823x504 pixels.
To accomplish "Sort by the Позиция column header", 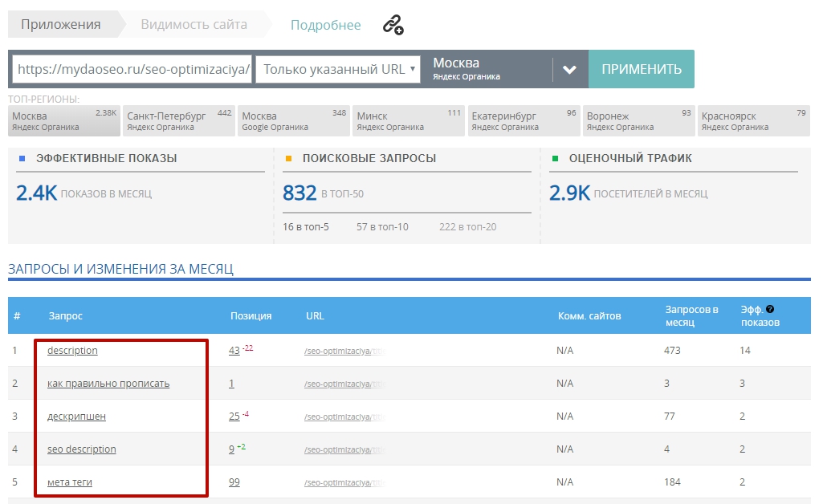I will click(251, 315).
